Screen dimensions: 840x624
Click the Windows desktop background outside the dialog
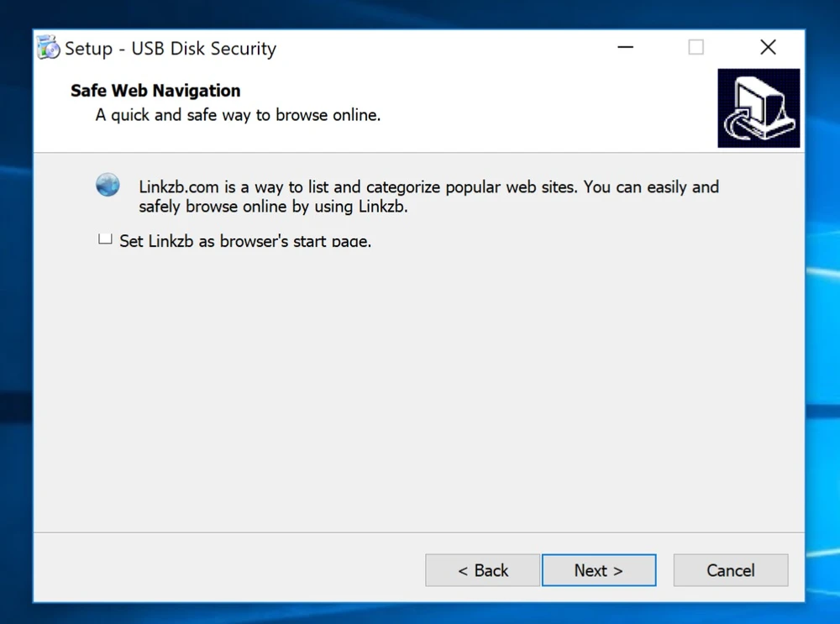823,336
